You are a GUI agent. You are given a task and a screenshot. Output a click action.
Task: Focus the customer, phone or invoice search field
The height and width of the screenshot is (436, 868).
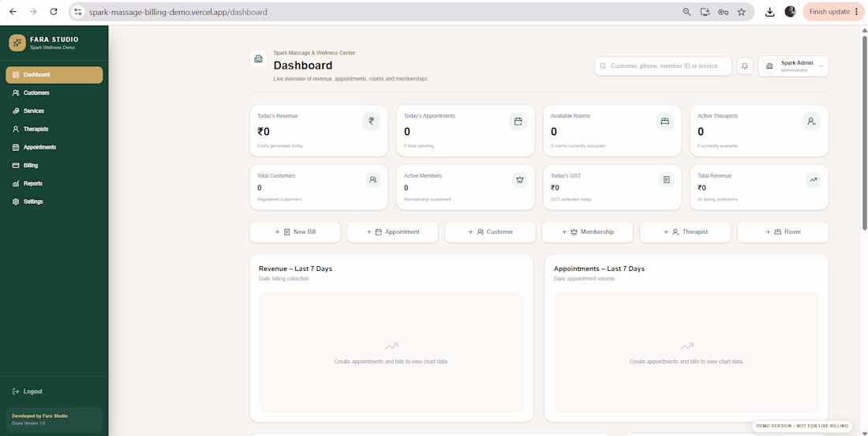pos(663,66)
